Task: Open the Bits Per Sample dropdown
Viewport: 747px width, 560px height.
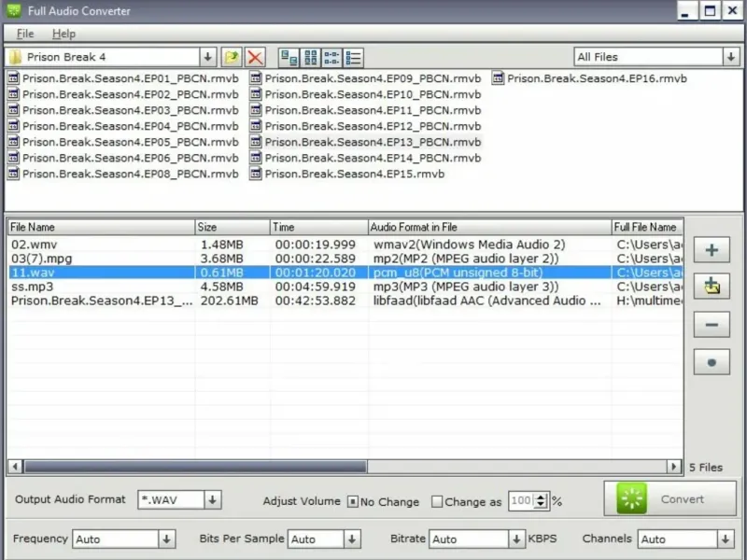Action: 352,539
